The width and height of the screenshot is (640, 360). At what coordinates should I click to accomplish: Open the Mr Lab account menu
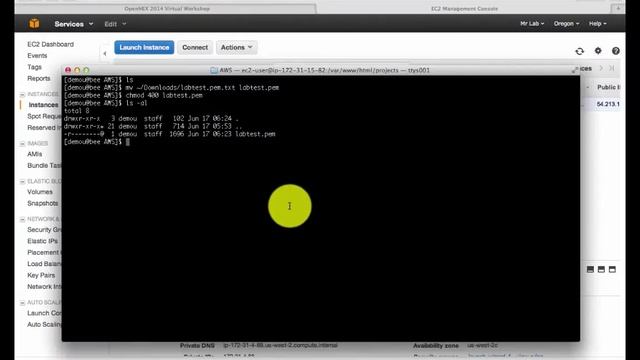click(x=532, y=24)
